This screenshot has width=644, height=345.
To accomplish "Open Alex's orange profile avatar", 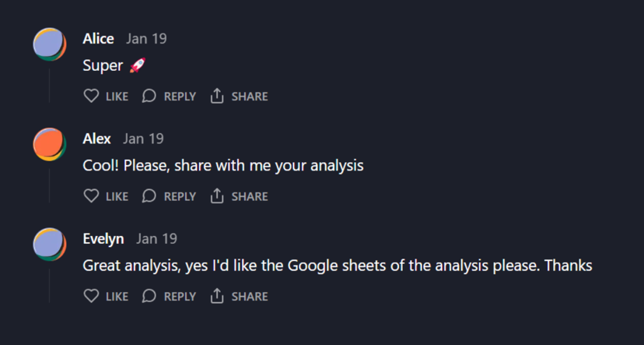I will (50, 144).
